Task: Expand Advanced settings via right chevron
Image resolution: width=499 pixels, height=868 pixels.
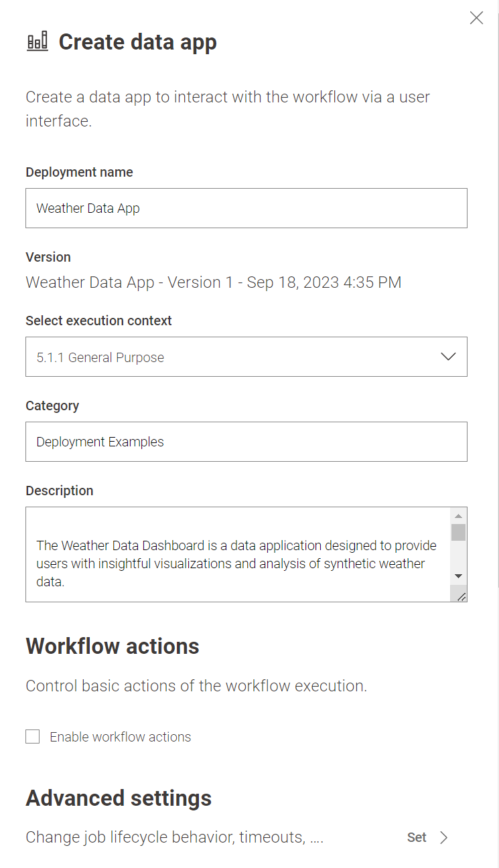Action: (x=443, y=837)
